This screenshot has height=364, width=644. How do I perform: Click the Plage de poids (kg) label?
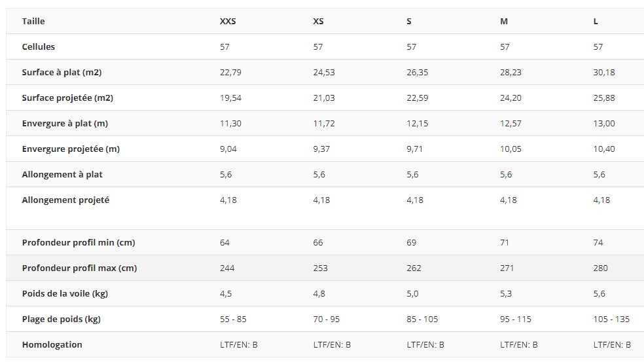(x=62, y=319)
